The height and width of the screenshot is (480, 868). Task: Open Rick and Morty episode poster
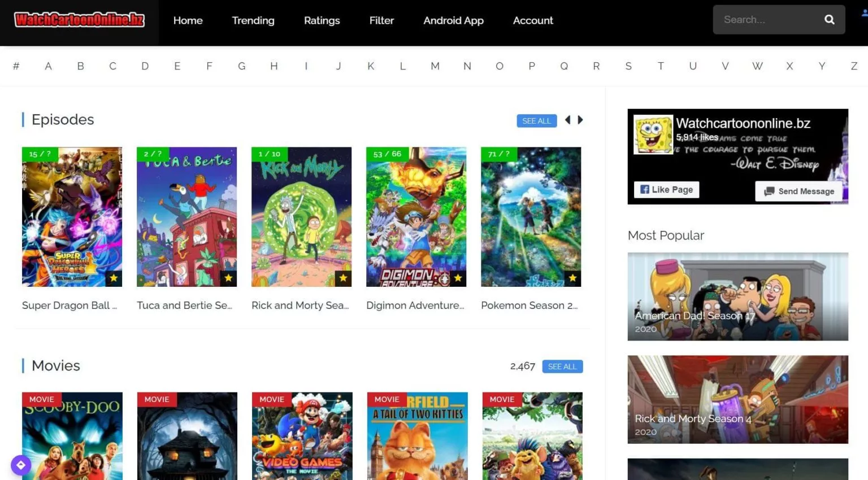301,217
